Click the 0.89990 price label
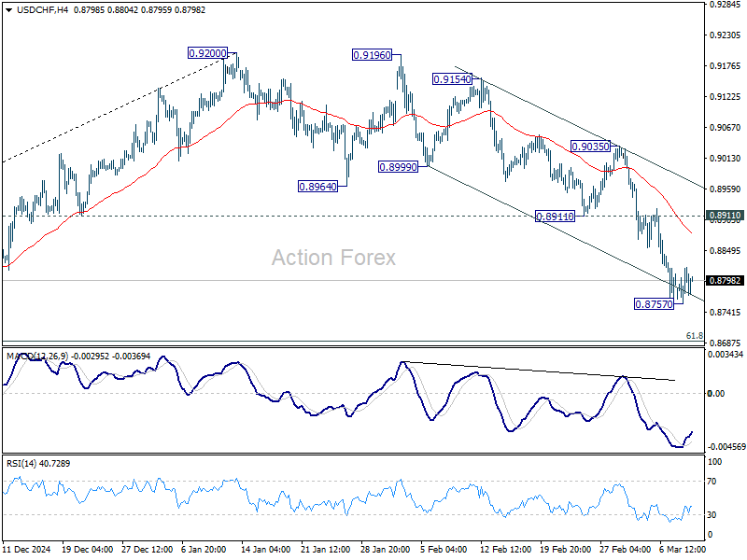 (x=398, y=167)
